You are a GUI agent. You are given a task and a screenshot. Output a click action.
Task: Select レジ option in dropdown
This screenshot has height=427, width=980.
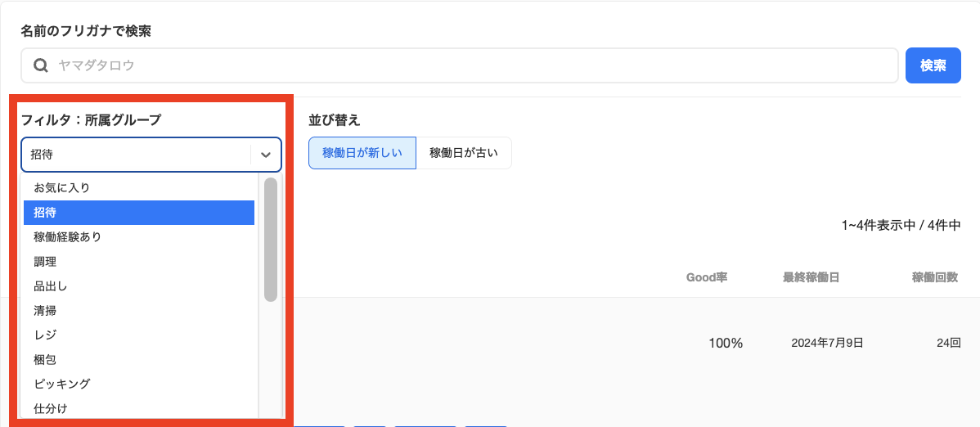click(x=139, y=335)
